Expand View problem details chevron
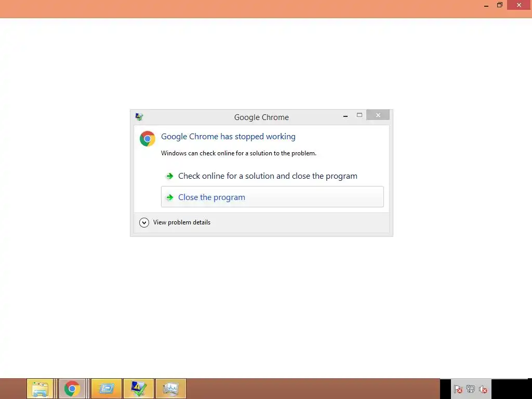Viewport: 532px width, 399px height. point(144,222)
